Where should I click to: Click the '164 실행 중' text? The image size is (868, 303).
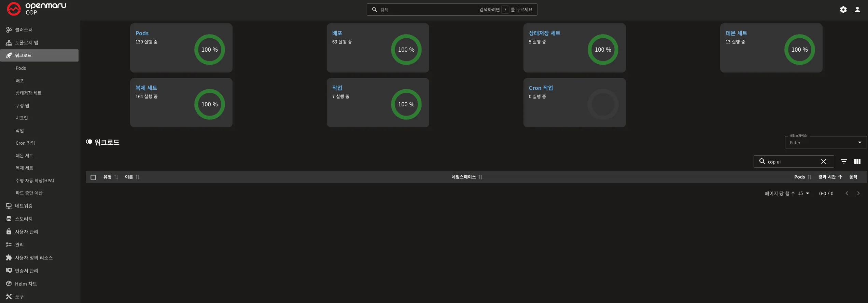pyautogui.click(x=146, y=96)
